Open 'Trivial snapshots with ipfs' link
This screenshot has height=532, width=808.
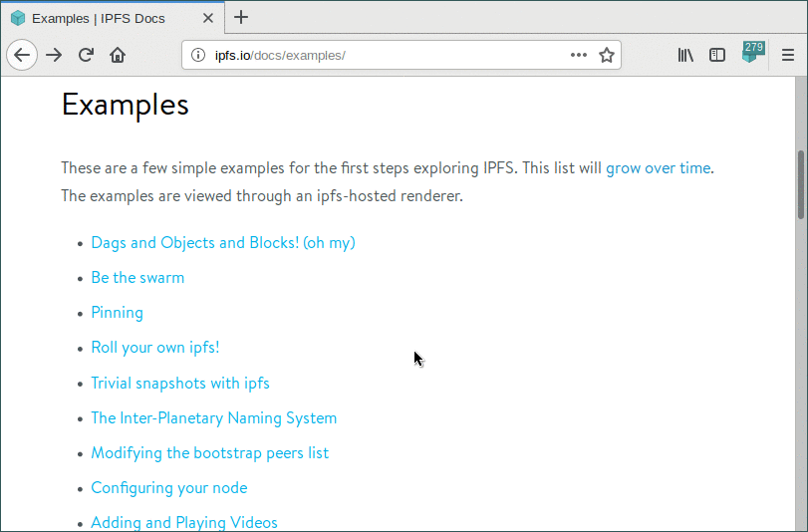(180, 383)
